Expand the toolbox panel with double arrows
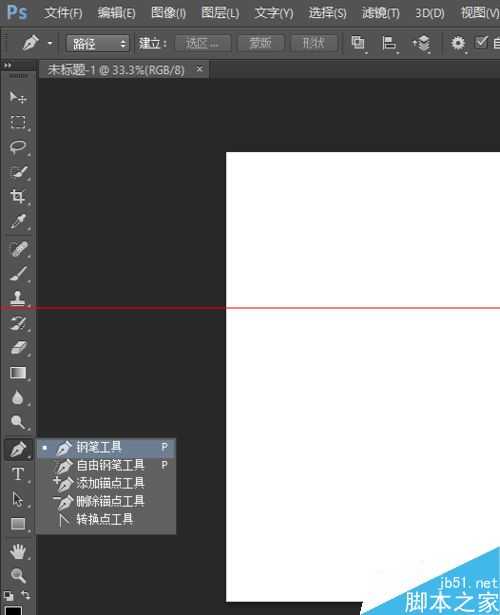Screen dimensions: 500x615 pyautogui.click(x=7, y=66)
